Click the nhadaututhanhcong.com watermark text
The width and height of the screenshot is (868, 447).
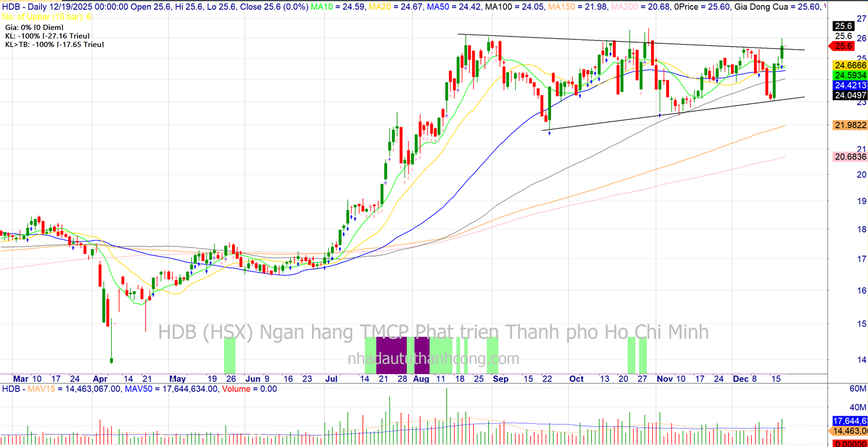coord(433,359)
